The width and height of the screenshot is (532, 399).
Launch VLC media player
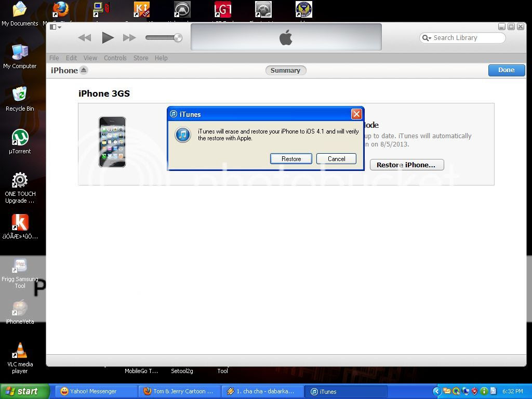pyautogui.click(x=20, y=358)
